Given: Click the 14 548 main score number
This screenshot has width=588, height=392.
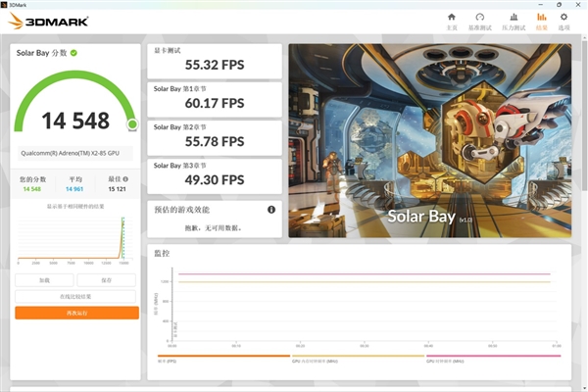Looking at the screenshot, I should (75, 121).
